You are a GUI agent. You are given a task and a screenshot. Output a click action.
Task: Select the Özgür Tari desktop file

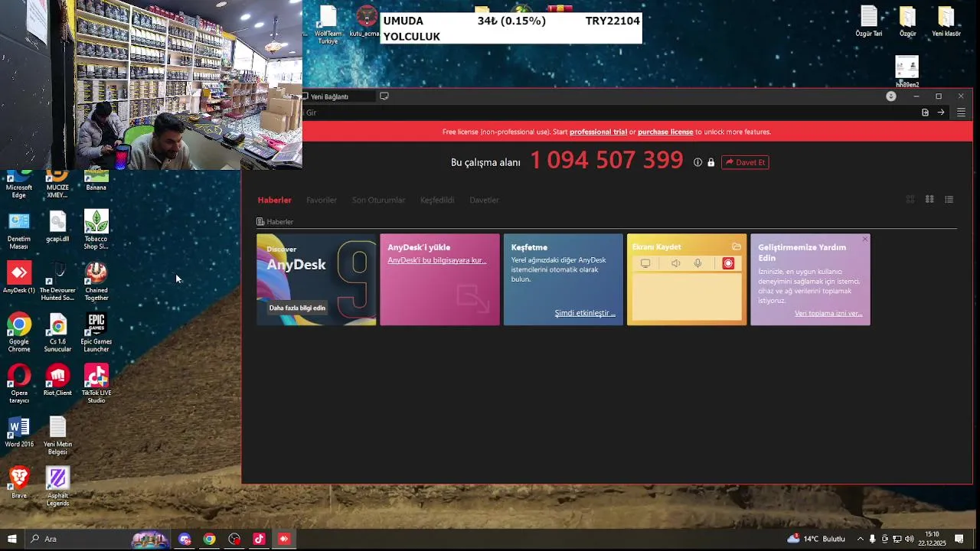(x=869, y=21)
